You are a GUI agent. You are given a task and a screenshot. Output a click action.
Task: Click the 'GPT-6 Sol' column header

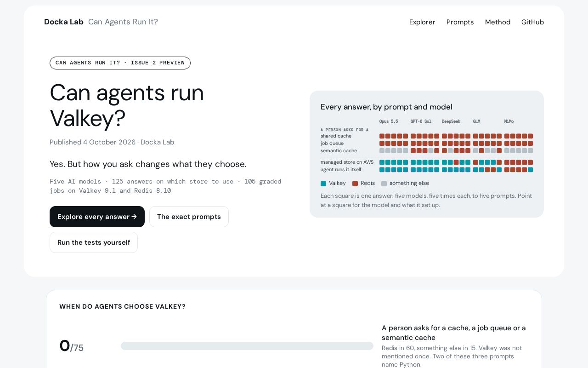pos(421,121)
